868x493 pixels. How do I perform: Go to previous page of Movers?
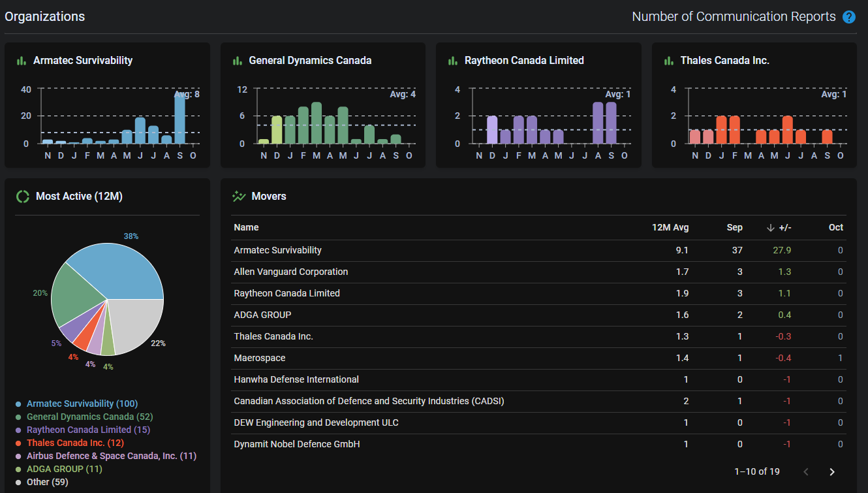tap(806, 471)
